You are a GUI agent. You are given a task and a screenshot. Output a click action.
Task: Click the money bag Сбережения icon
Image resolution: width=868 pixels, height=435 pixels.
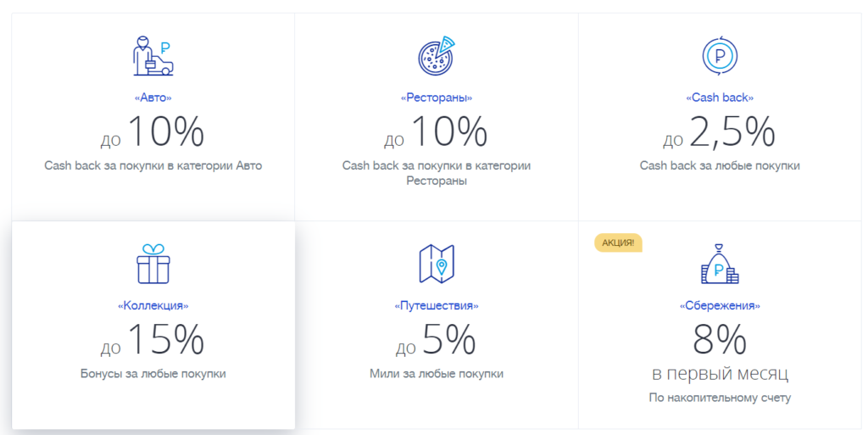pyautogui.click(x=720, y=264)
